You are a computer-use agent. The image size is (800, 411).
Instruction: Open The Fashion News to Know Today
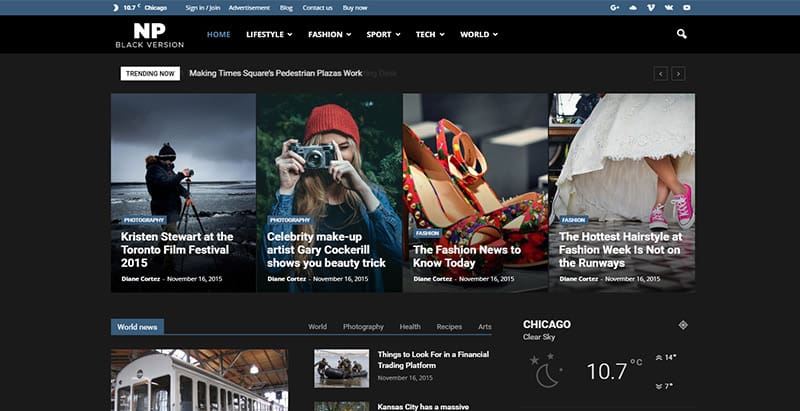tap(467, 256)
